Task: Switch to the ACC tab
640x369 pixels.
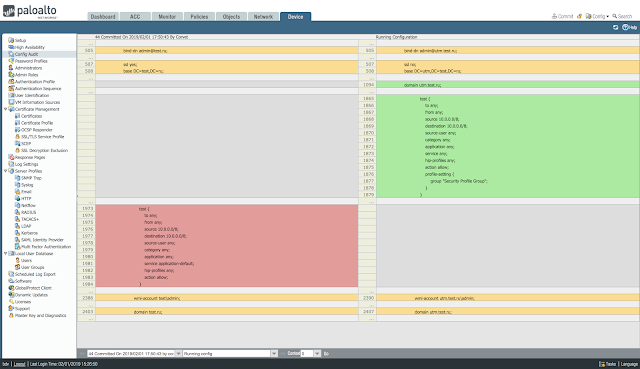Action: click(x=135, y=17)
